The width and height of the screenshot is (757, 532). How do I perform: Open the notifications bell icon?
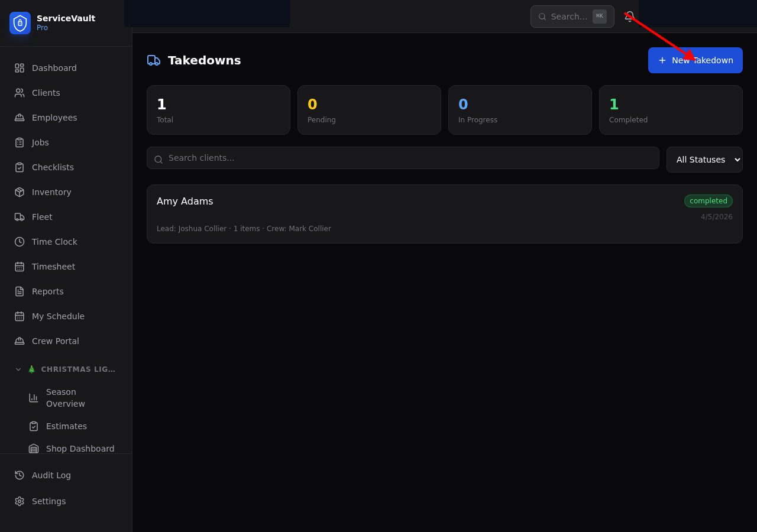click(629, 17)
